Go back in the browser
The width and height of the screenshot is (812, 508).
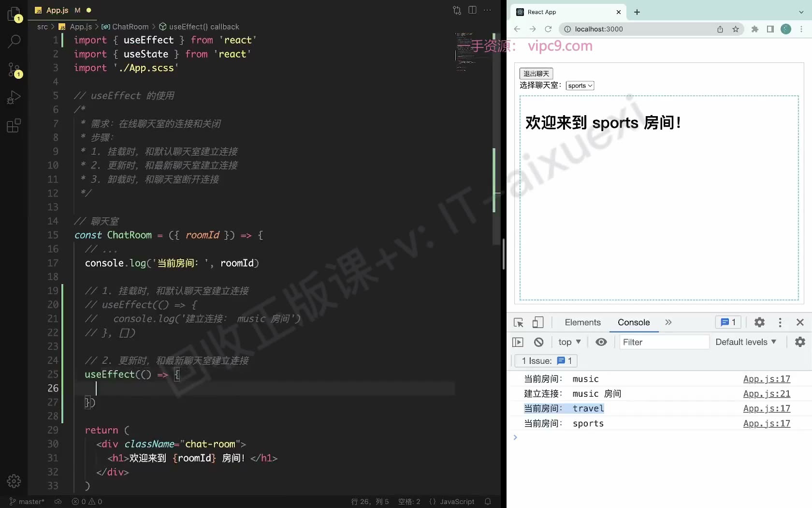pyautogui.click(x=517, y=29)
